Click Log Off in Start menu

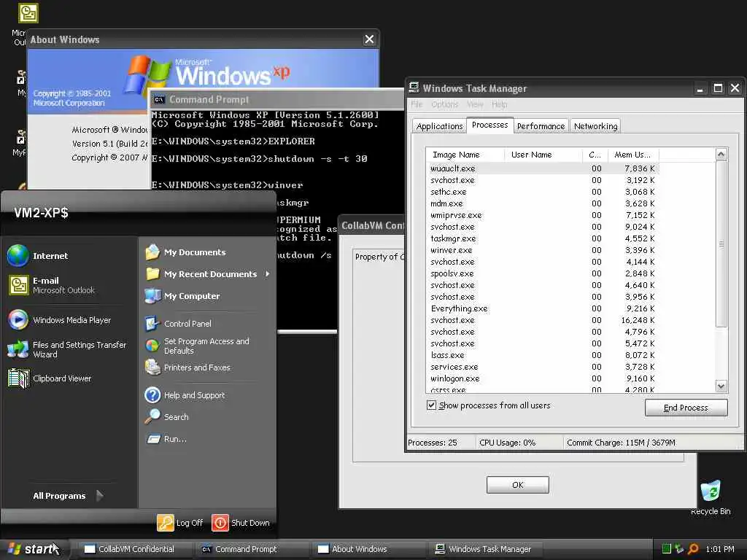click(180, 523)
